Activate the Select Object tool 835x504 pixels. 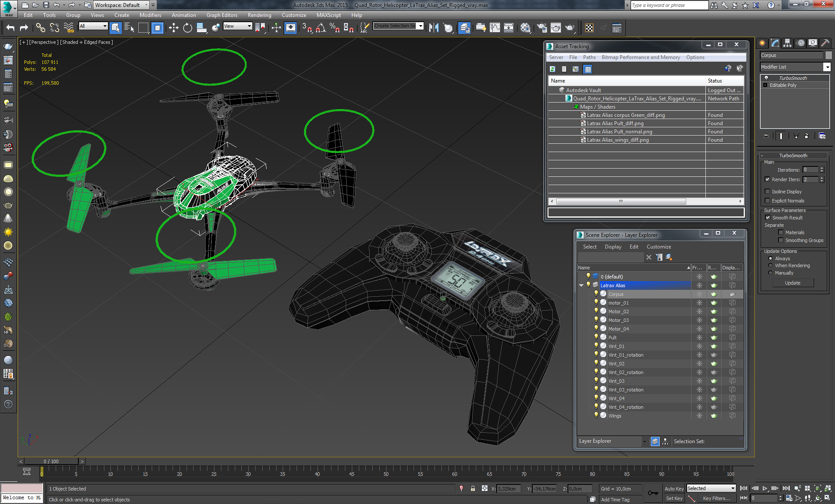[115, 28]
